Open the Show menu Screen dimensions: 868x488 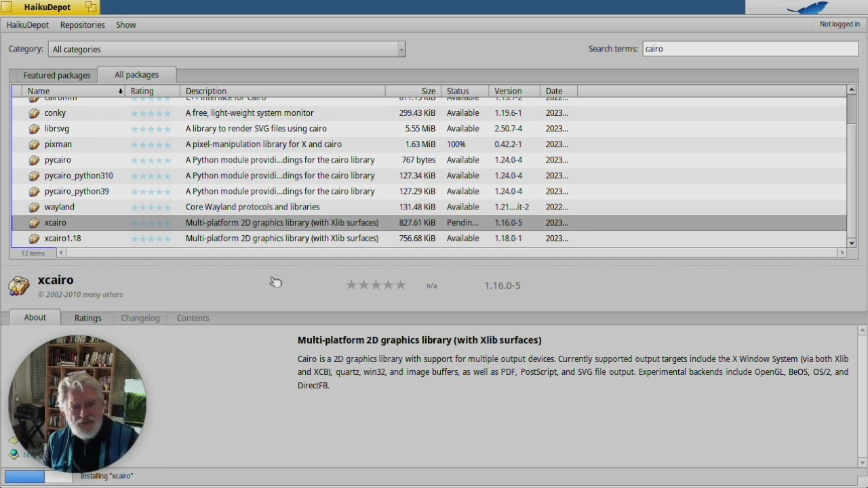(126, 24)
